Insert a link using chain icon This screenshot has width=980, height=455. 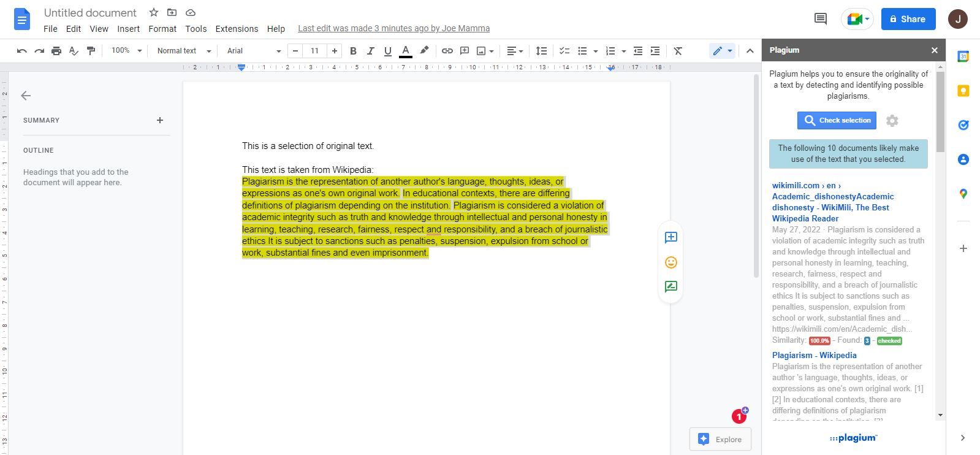pyautogui.click(x=447, y=51)
